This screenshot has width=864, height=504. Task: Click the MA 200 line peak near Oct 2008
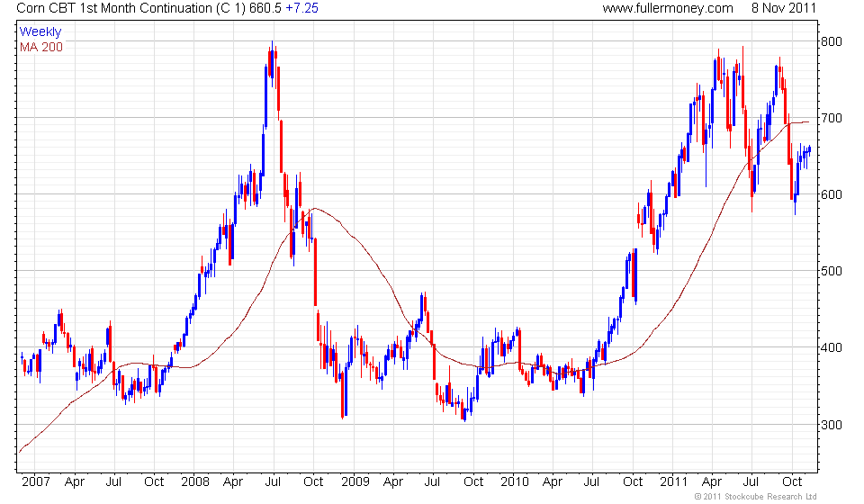coord(314,209)
